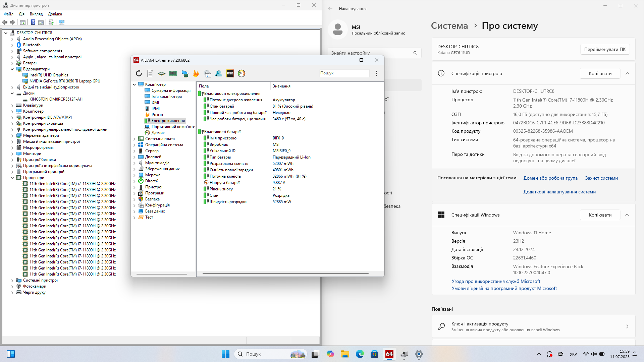Click the forward arrow in Device Manager toolbar

click(x=12, y=22)
